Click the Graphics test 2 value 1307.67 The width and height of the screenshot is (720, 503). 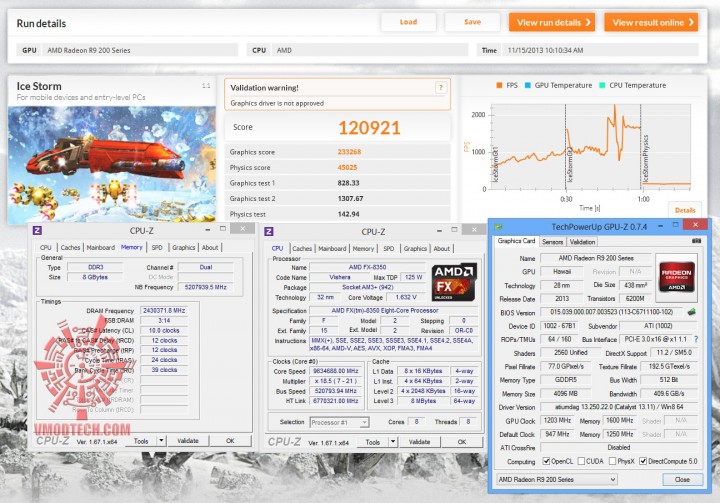tap(350, 198)
